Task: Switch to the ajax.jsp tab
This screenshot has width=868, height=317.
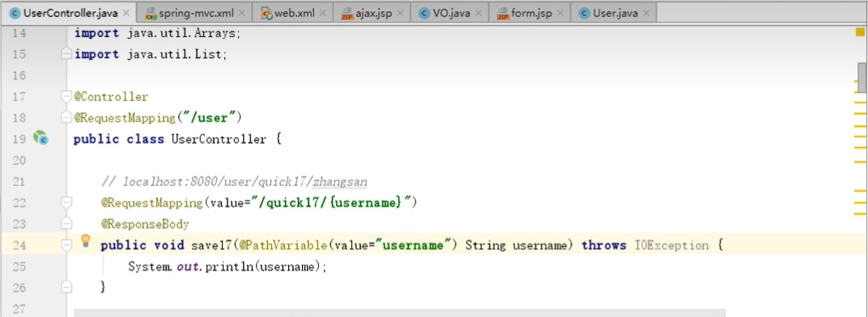Action: [x=372, y=12]
